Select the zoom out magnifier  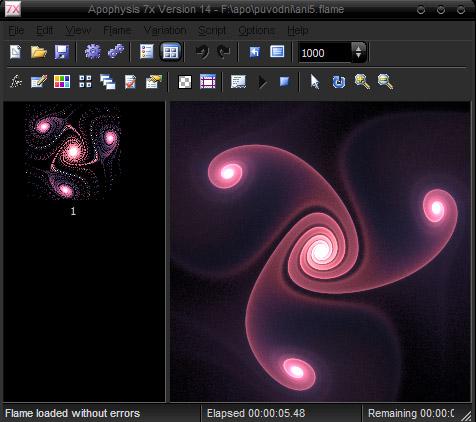pos(385,82)
